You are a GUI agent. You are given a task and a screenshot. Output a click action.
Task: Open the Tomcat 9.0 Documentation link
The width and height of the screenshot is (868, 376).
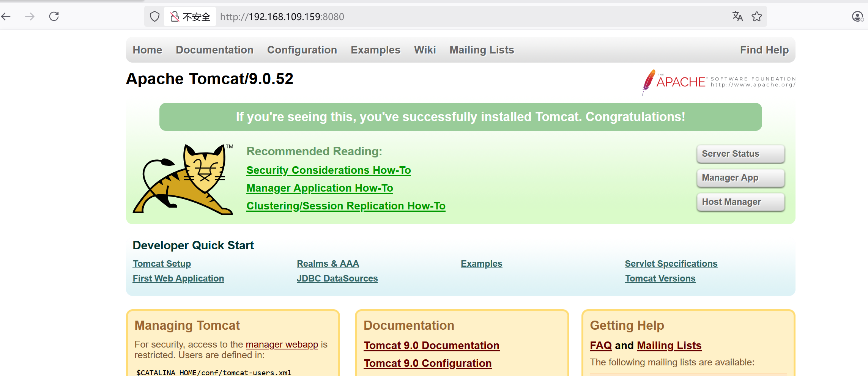tap(432, 346)
